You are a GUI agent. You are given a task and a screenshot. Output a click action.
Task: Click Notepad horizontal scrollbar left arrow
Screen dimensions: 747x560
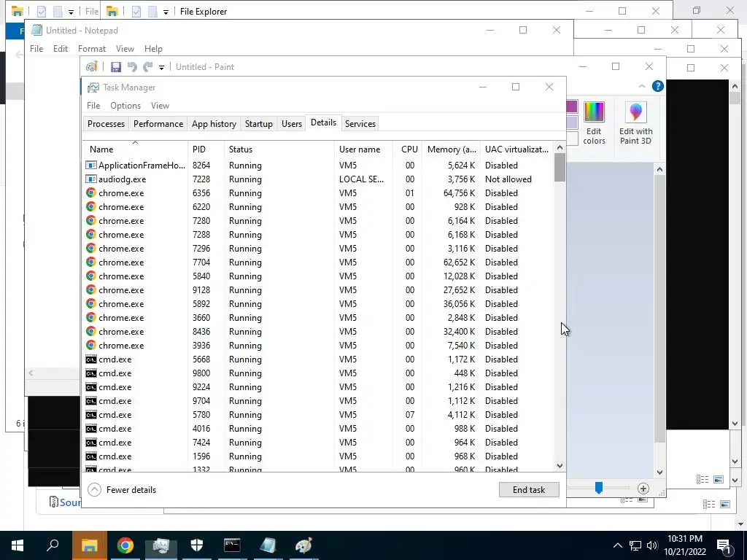point(31,373)
